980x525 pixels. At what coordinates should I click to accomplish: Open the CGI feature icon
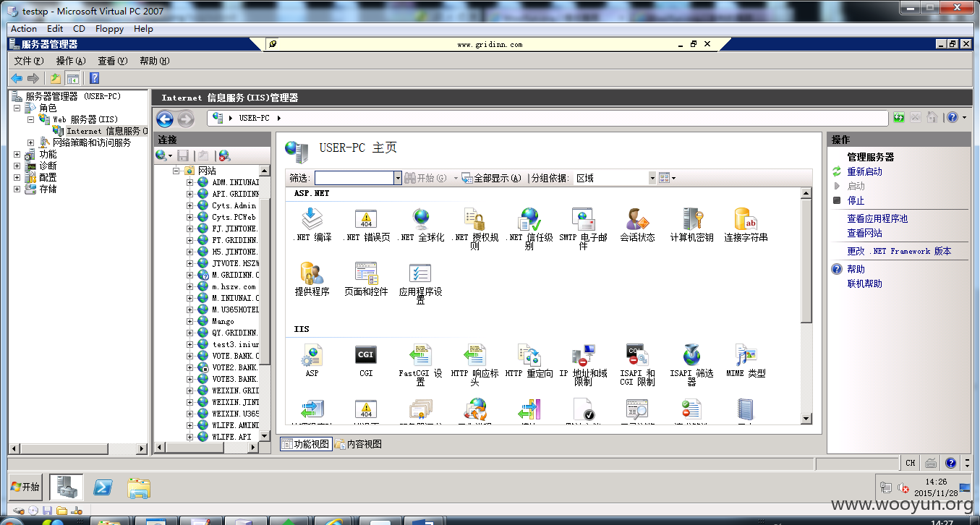[366, 355]
